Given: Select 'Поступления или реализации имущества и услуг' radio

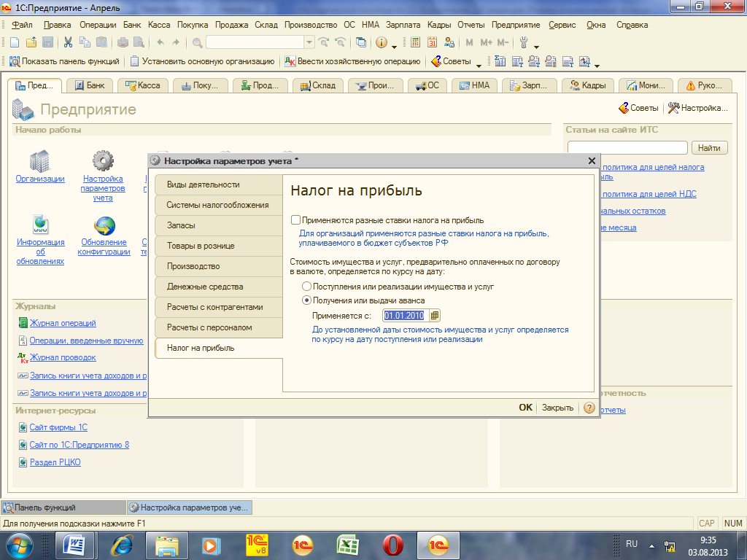Looking at the screenshot, I should (x=307, y=287).
